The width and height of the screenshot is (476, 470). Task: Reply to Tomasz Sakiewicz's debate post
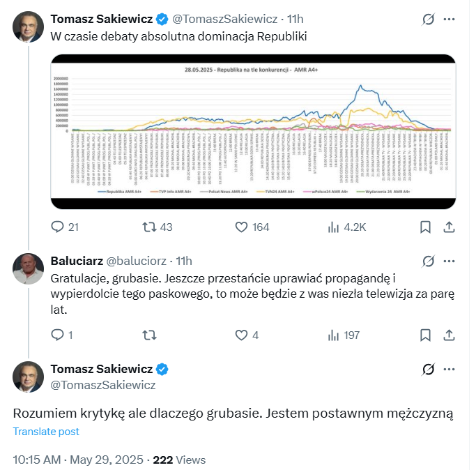coord(59,227)
